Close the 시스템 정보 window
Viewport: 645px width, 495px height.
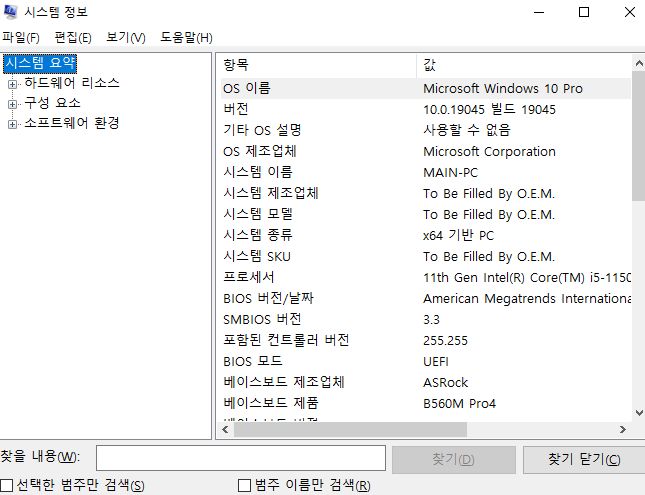coord(629,12)
